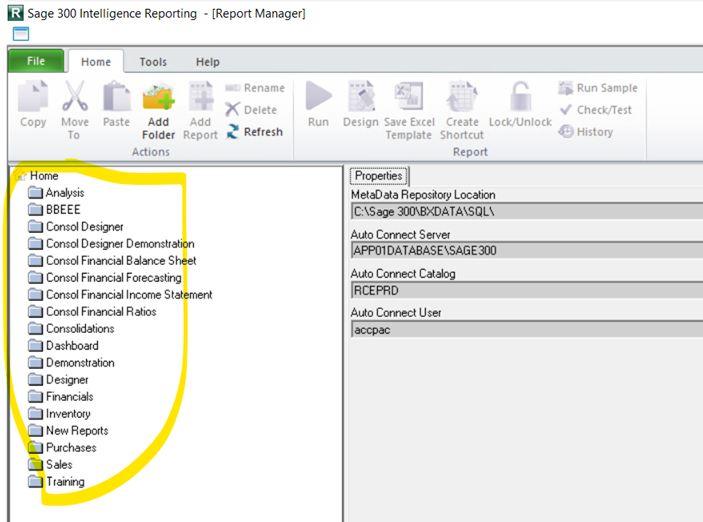Click Check/Test in the ribbon
This screenshot has width=703, height=522.
tap(595, 109)
